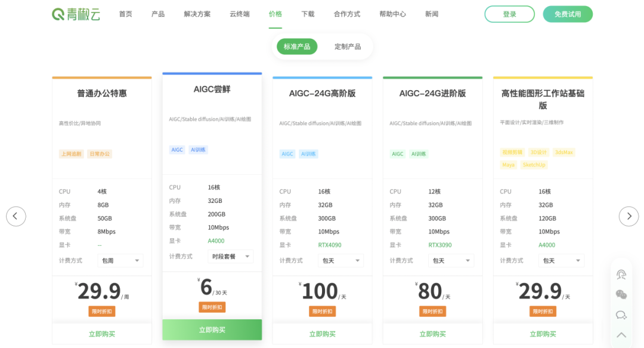Click back-to-top chevron icon
This screenshot has height=348, width=644.
621,335
